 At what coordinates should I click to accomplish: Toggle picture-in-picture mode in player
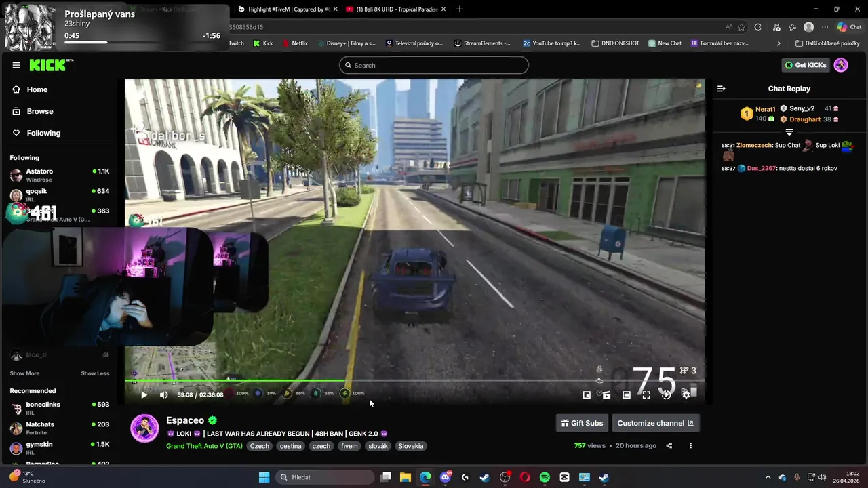587,394
